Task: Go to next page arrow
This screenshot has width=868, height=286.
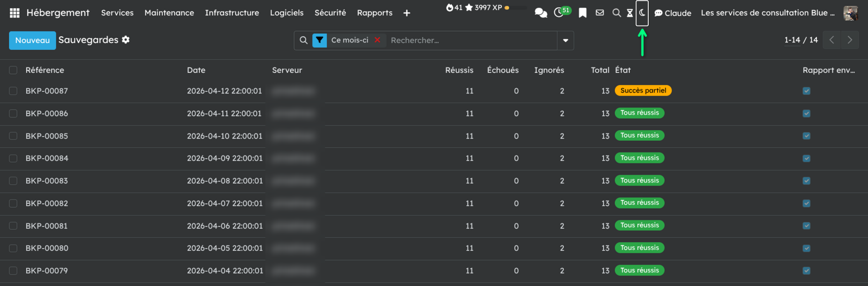Action: [x=849, y=40]
